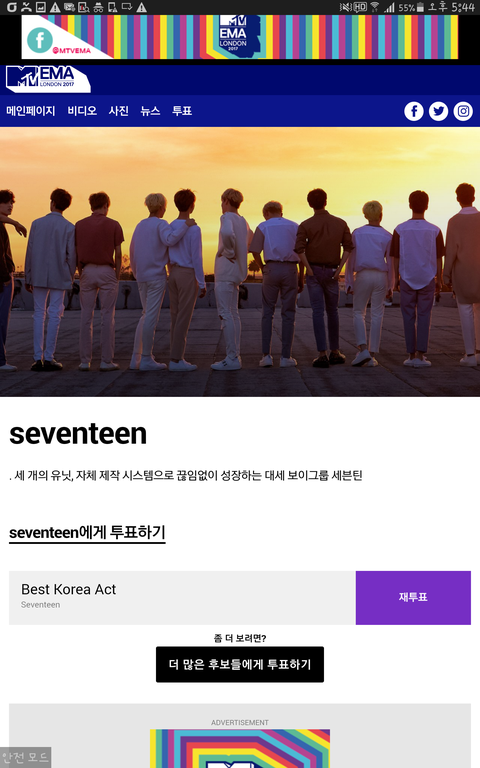Tap the battery icon in status bar
The image size is (480, 768).
(x=420, y=7)
